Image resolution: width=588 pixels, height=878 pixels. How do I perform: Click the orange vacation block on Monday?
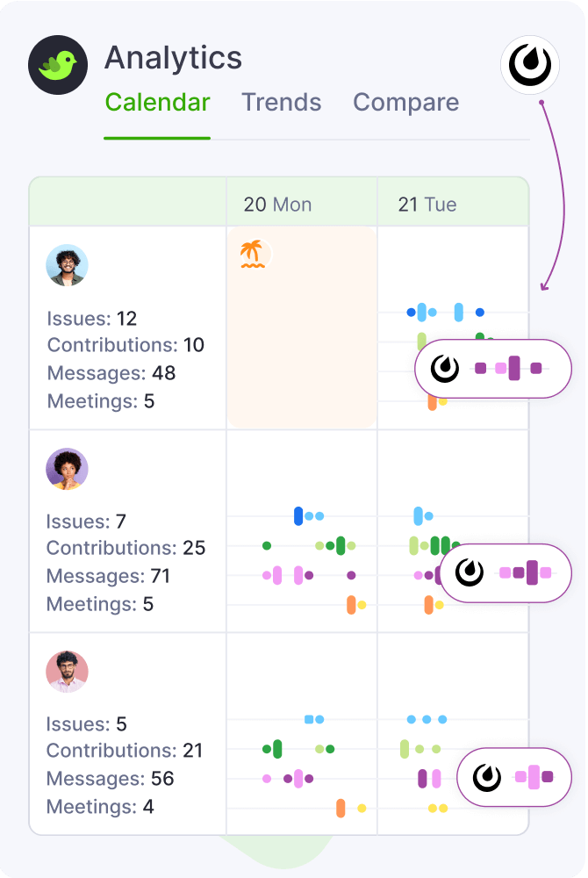[x=302, y=351]
